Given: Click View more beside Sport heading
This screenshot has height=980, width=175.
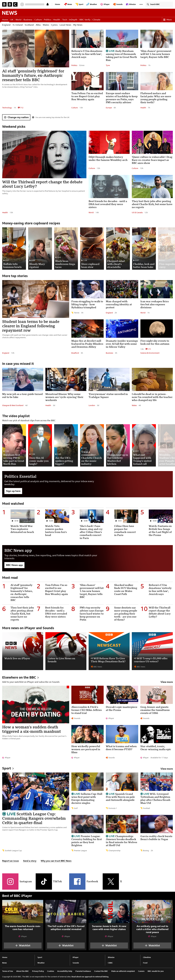Looking at the screenshot, I should 167,769.
